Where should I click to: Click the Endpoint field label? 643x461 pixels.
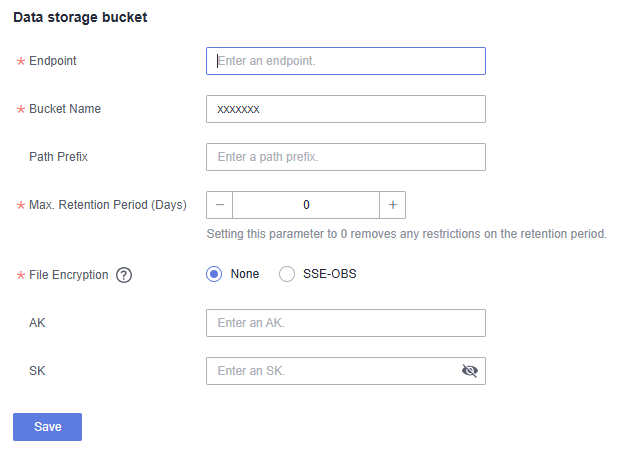(x=53, y=61)
